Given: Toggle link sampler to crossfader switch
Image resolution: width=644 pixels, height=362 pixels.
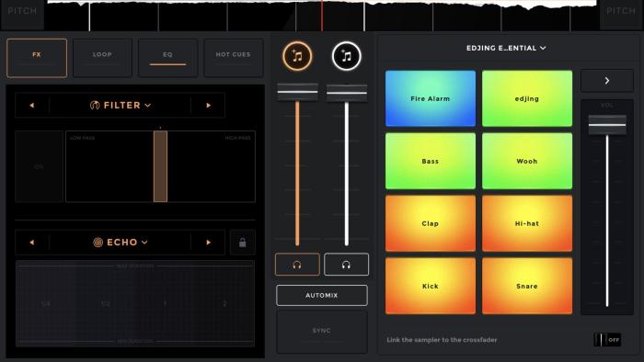Looking at the screenshot, I should 607,340.
